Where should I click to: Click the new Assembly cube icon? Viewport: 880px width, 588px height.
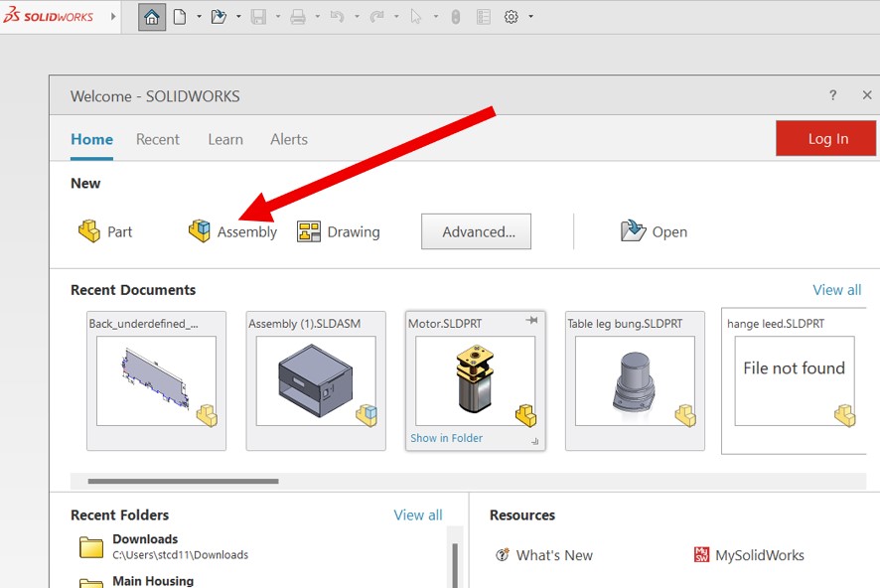pos(200,230)
